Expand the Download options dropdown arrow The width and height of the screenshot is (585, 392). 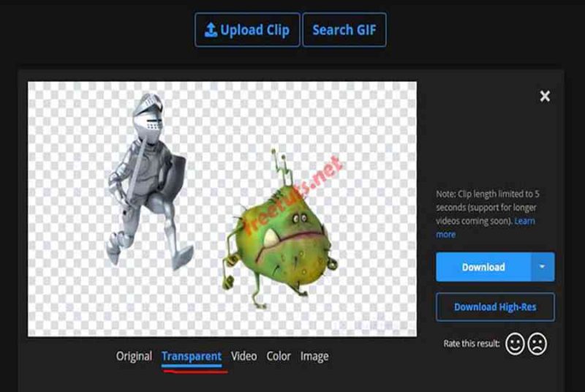click(543, 267)
